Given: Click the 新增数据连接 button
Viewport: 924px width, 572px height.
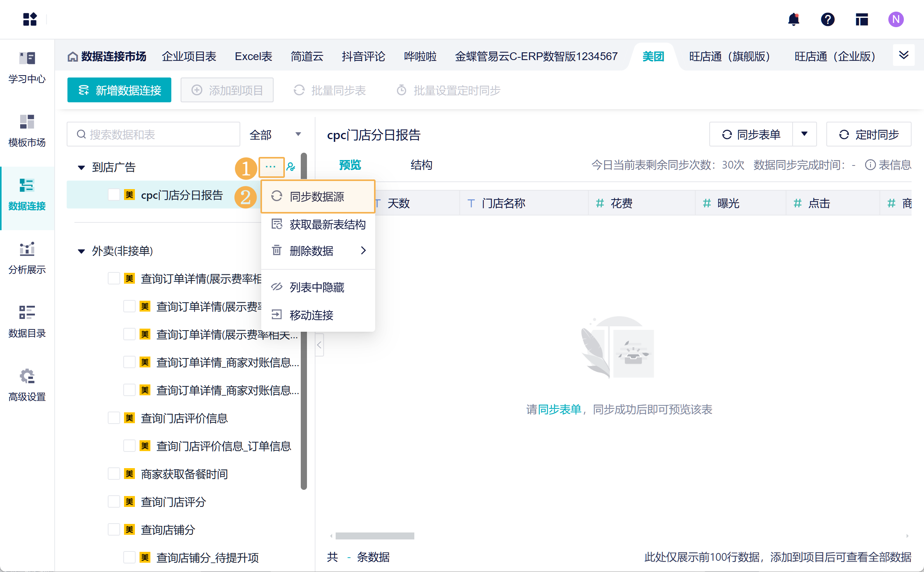Looking at the screenshot, I should tap(119, 90).
